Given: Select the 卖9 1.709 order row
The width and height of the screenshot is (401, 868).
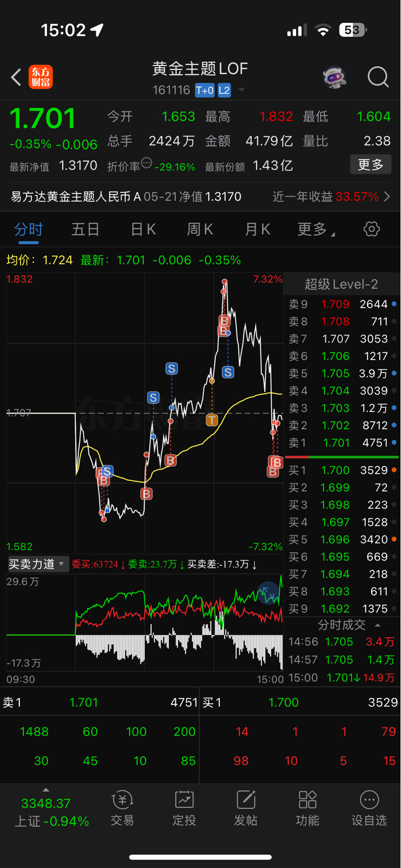Looking at the screenshot, I should 342,304.
